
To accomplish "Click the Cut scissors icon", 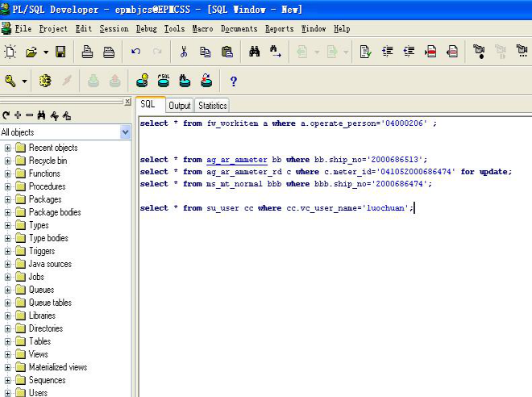I will (x=184, y=52).
